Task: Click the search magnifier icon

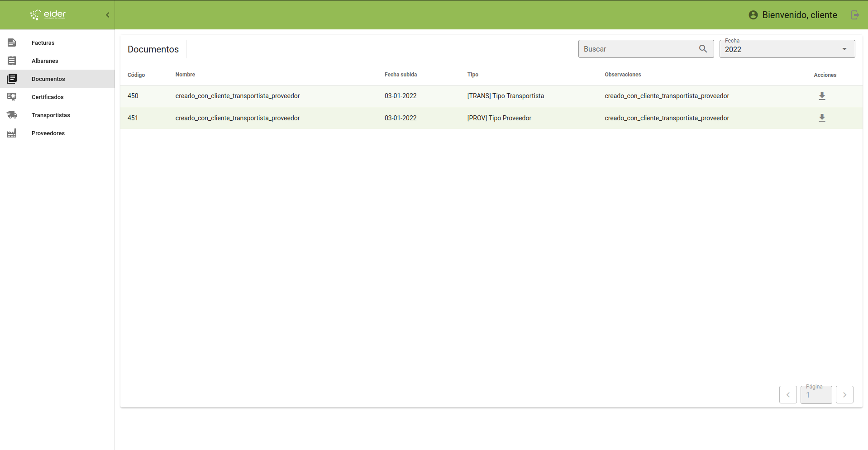Action: coord(703,49)
